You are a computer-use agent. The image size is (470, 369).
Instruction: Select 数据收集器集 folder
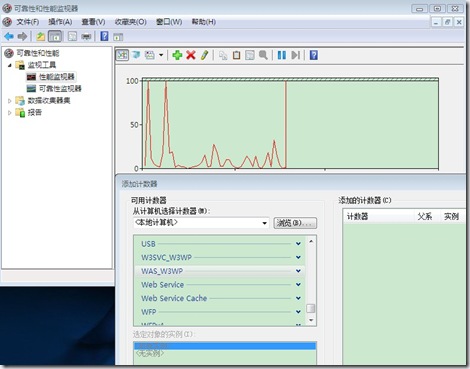[x=49, y=101]
